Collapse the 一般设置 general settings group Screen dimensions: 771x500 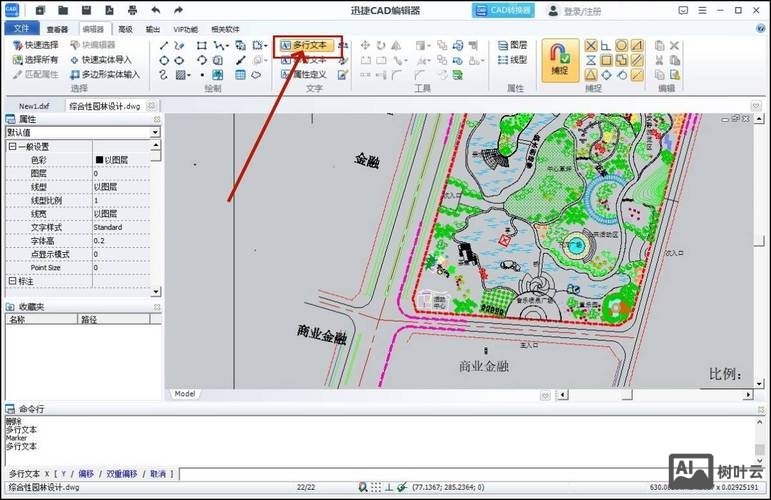click(x=12, y=146)
